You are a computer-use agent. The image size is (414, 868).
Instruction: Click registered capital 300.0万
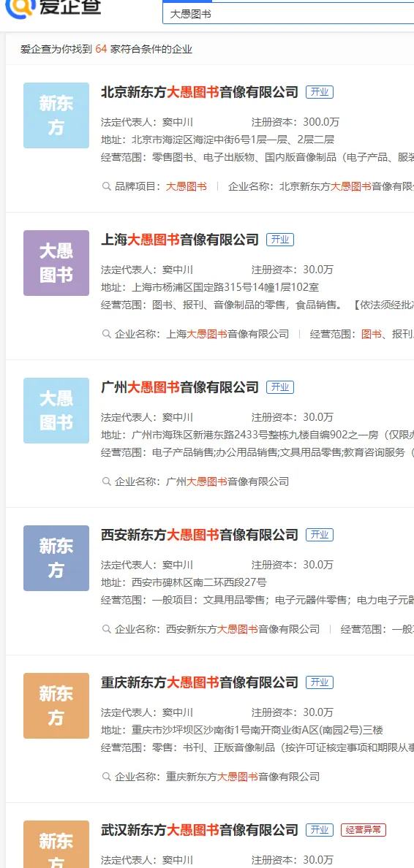(x=321, y=122)
